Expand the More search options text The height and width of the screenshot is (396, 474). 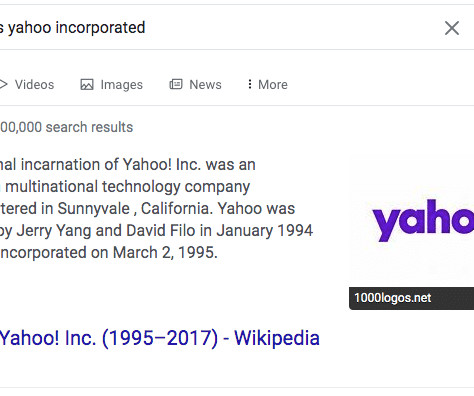[x=273, y=84]
